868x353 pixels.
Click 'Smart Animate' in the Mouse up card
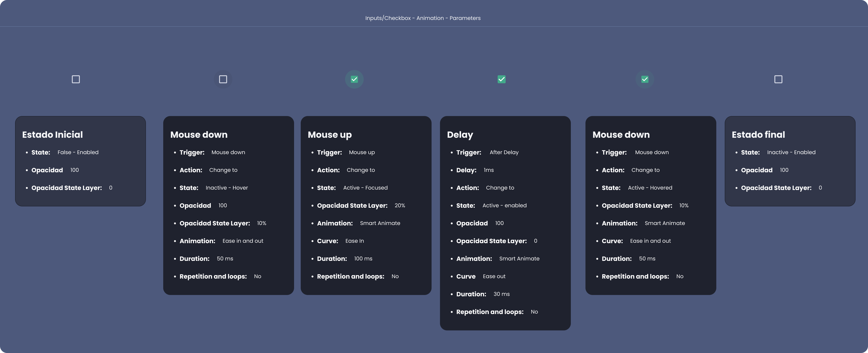click(380, 223)
